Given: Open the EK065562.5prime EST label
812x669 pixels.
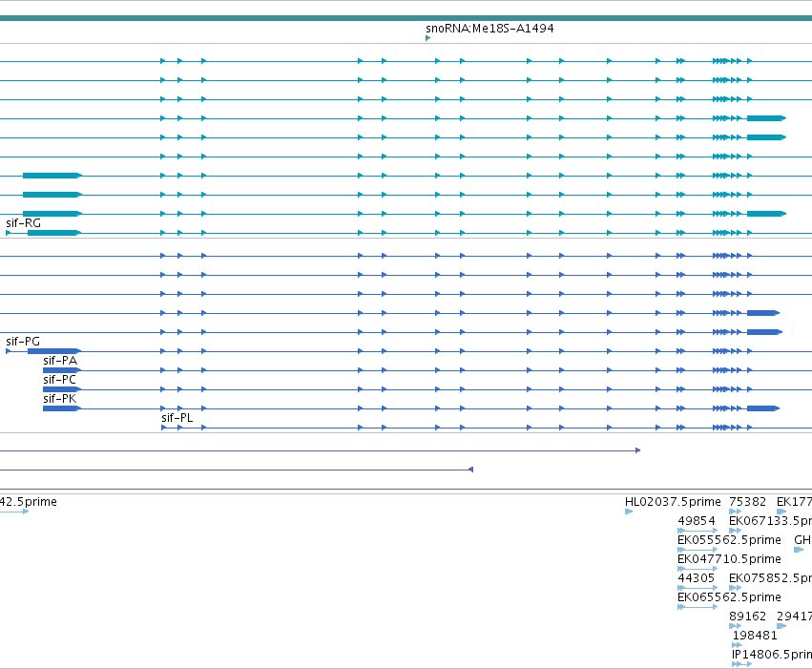Looking at the screenshot, I should [729, 598].
